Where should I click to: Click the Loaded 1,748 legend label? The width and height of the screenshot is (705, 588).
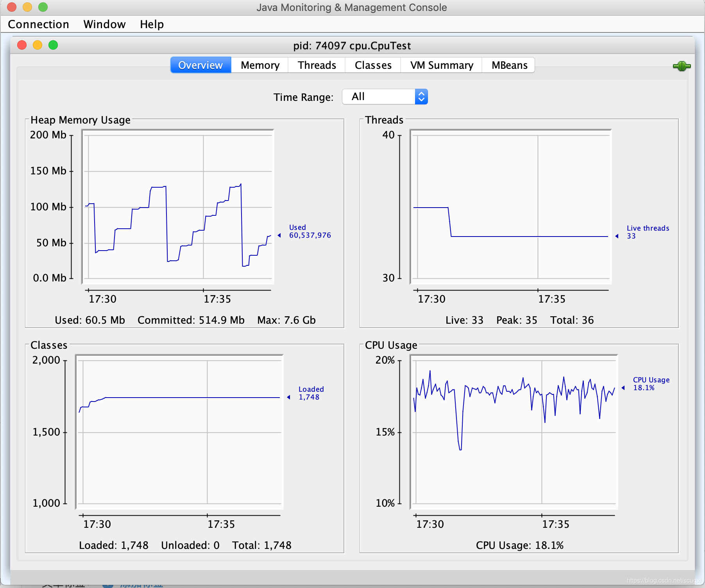point(311,393)
